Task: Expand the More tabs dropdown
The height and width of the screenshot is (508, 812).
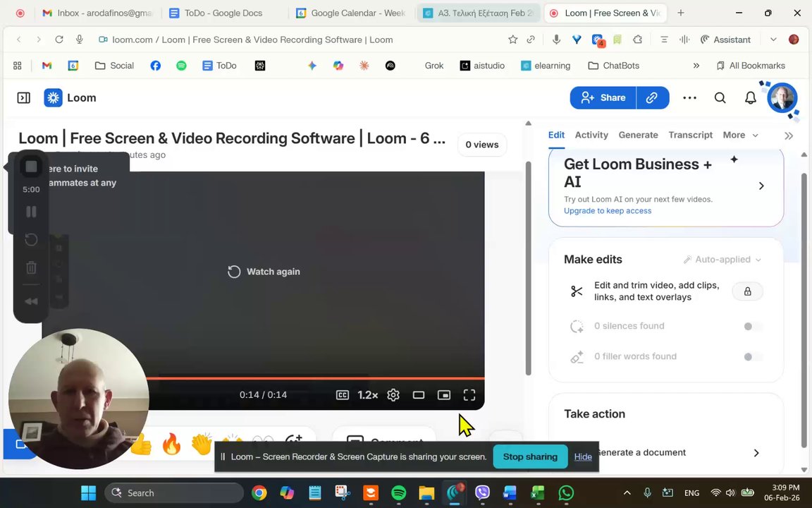Action: tap(741, 135)
